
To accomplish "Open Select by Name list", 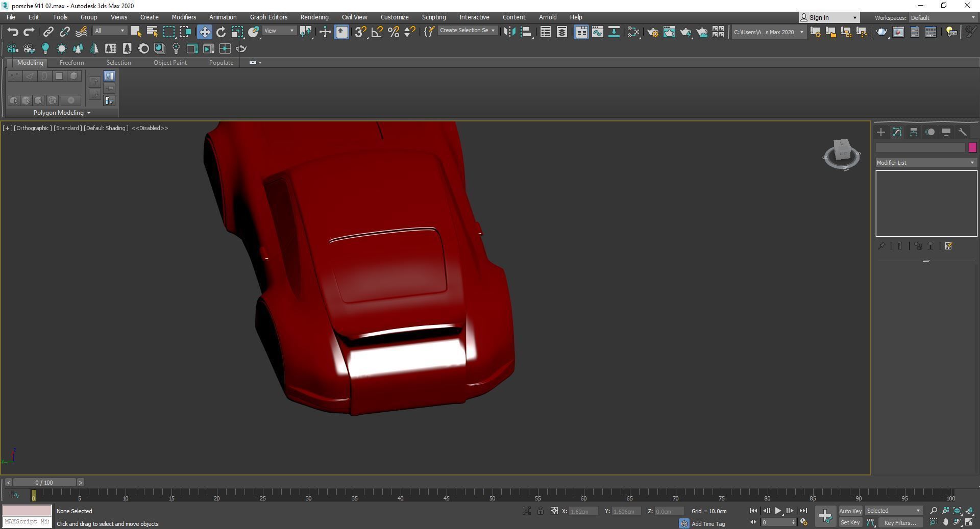I will pyautogui.click(x=152, y=32).
